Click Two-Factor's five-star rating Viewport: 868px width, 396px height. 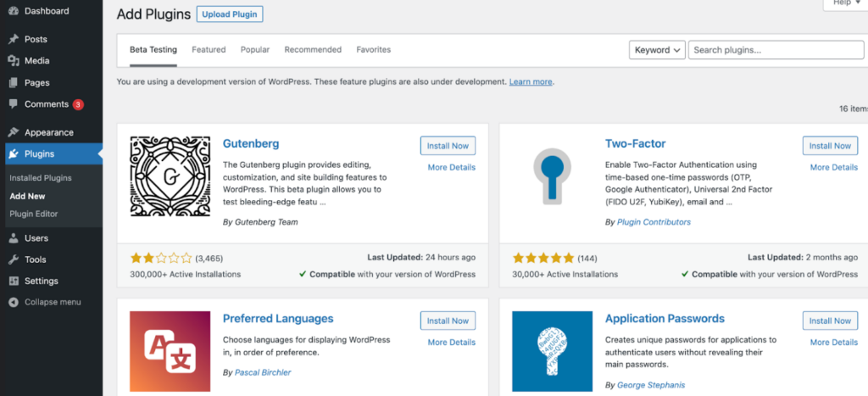pos(543,258)
